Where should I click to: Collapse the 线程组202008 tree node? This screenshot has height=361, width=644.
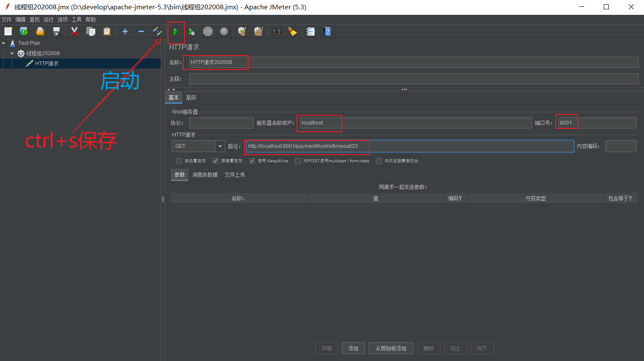[x=12, y=53]
